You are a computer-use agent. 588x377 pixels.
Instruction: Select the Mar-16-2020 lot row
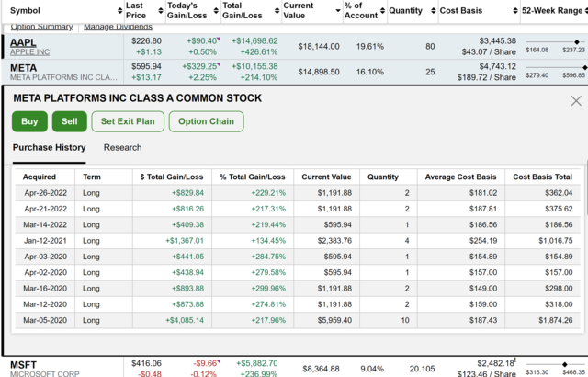(298, 289)
